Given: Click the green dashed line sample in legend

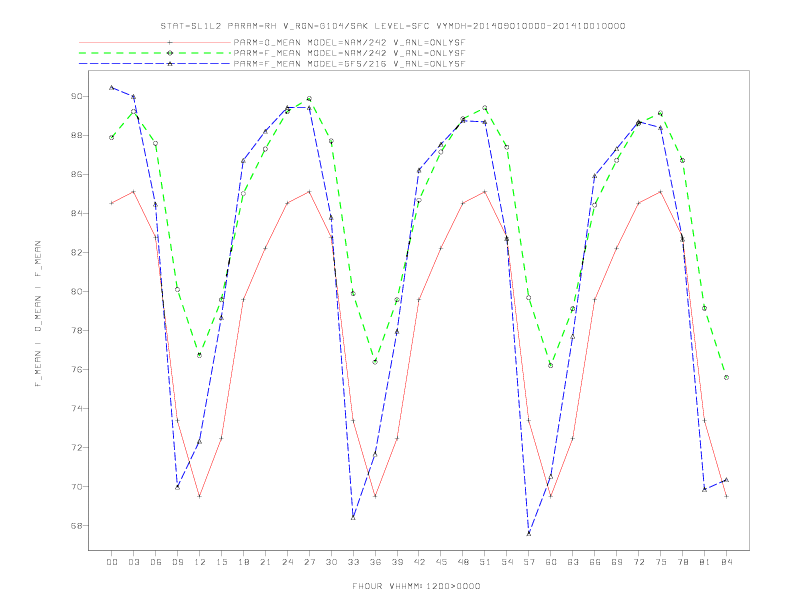Looking at the screenshot, I should tap(155, 53).
